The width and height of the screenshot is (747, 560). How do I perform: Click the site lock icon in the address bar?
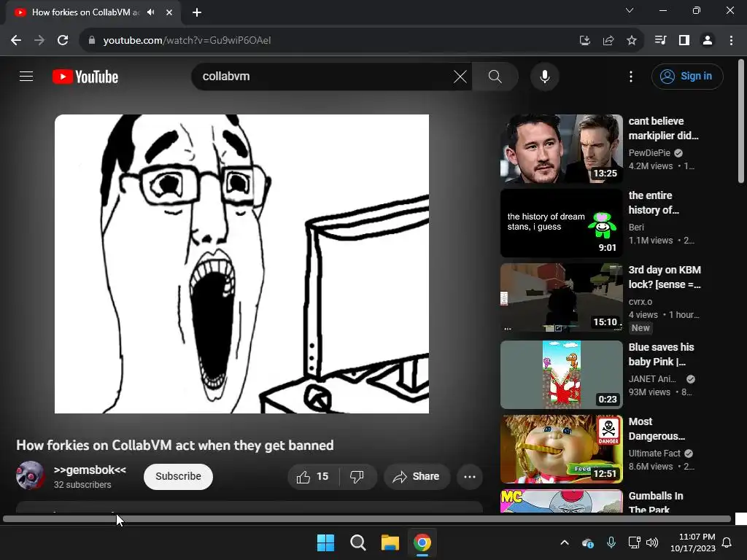(x=91, y=41)
